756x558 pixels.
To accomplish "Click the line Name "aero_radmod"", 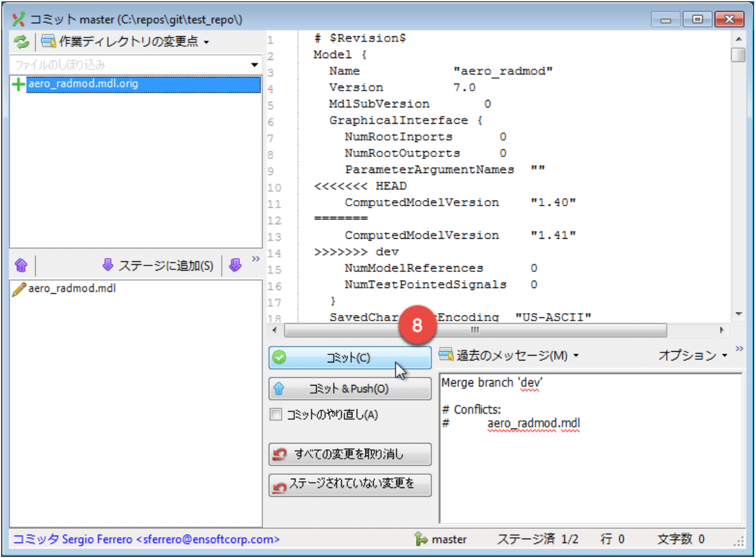I will pos(441,71).
